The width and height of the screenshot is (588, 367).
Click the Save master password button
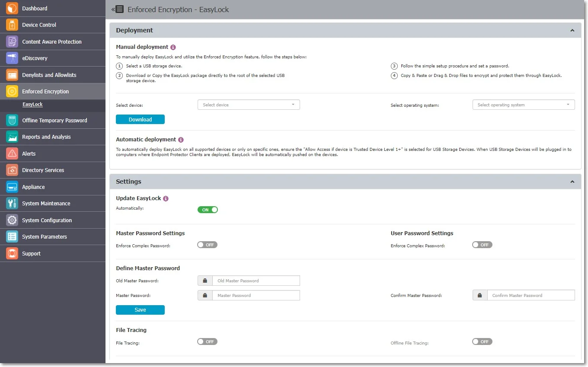click(140, 310)
